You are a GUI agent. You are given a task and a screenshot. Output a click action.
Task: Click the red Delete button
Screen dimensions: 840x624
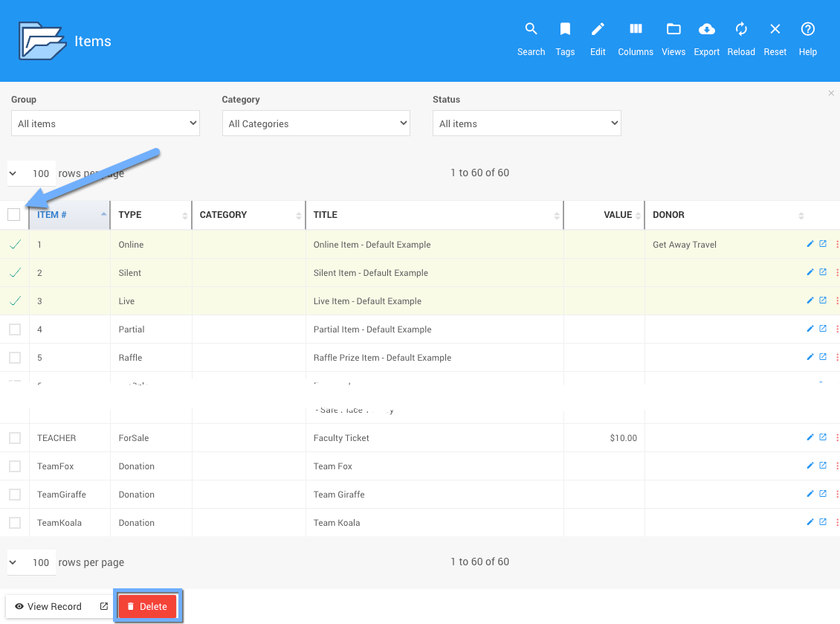(x=147, y=606)
